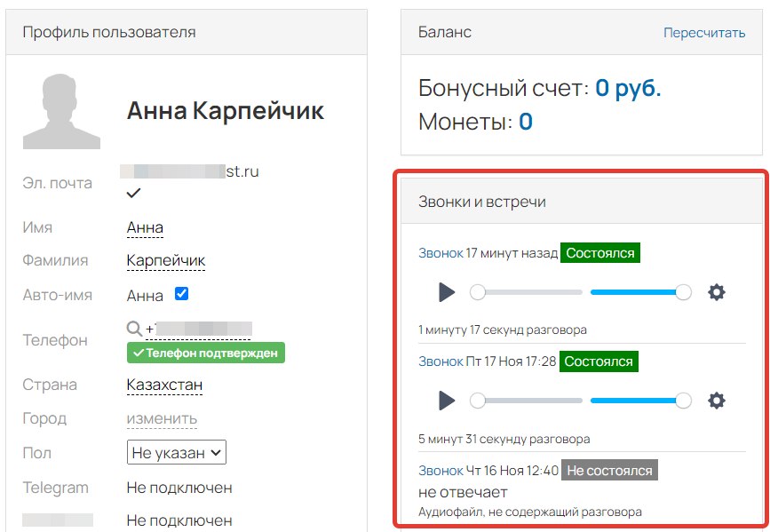Play the recording from Пт 17 Ноя
Image resolution: width=770 pixels, height=532 pixels.
[x=447, y=401]
